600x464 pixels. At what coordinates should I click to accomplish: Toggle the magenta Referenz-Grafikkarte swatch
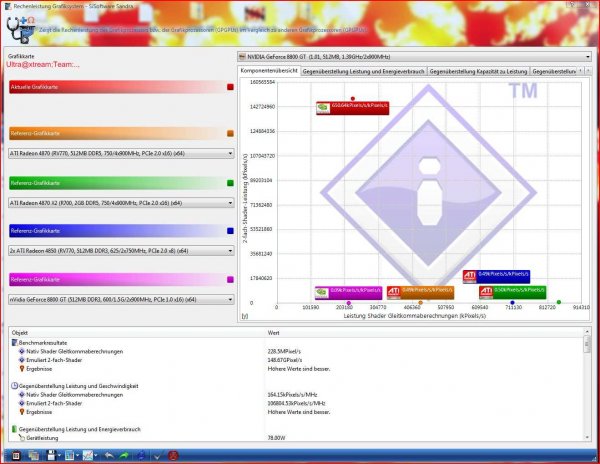[x=230, y=280]
